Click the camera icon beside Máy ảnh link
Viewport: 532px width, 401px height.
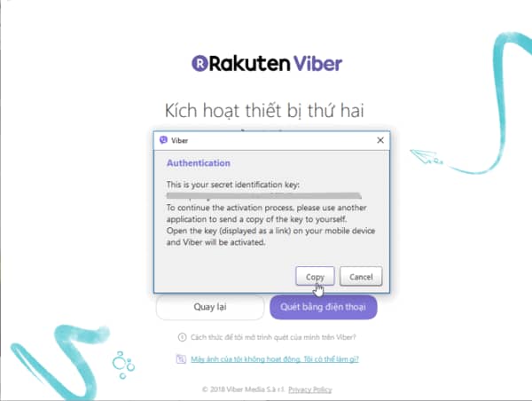coord(181,359)
